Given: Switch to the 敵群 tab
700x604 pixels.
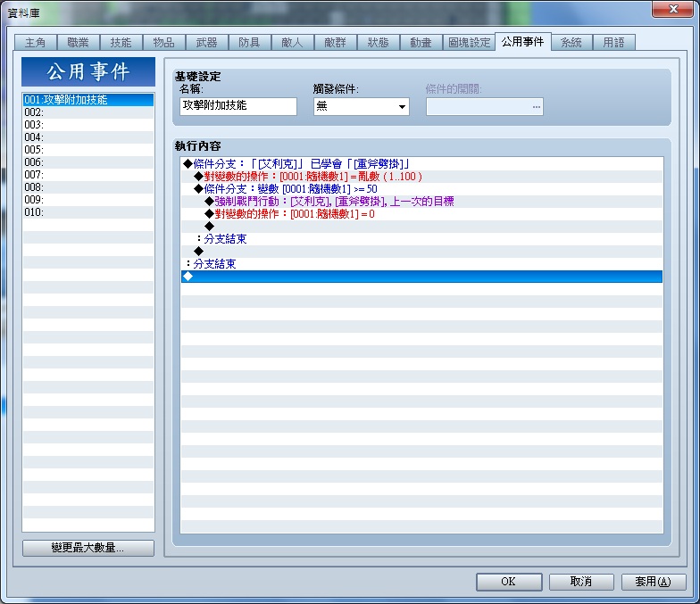Looking at the screenshot, I should click(336, 43).
